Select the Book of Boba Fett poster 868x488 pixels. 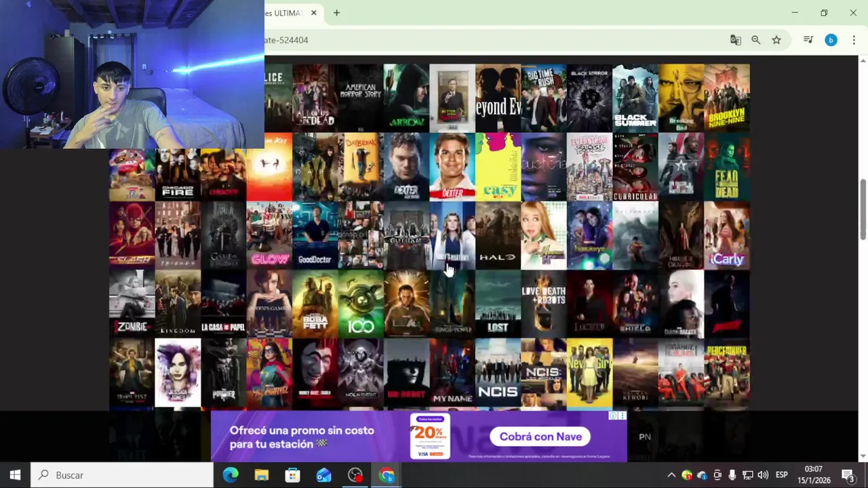click(x=315, y=304)
